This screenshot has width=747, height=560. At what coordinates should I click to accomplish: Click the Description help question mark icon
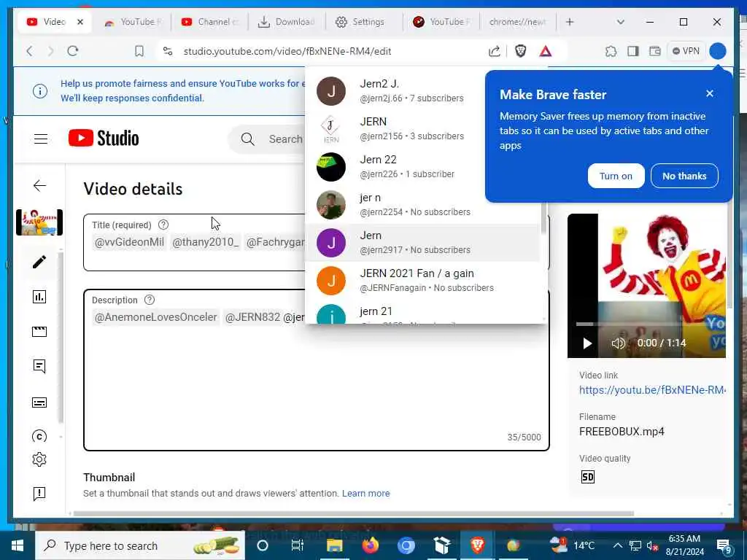click(150, 300)
